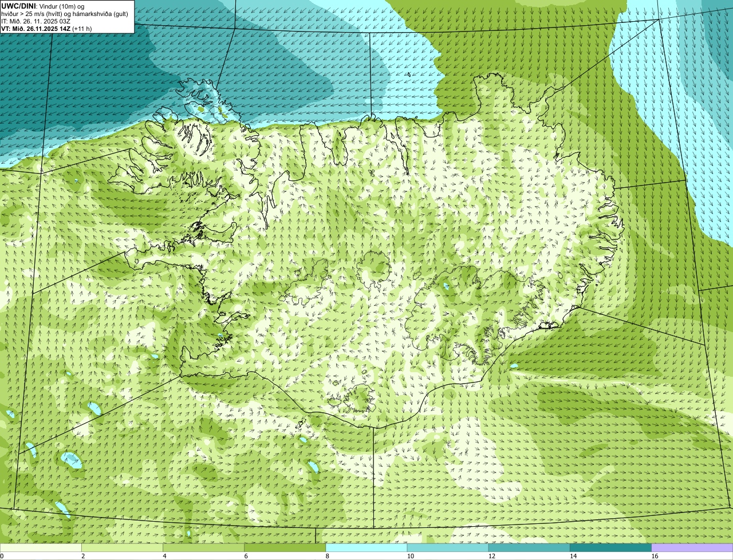The width and height of the screenshot is (733, 560).
Task: Click the 14–16 m/s dark teal legend swatch
Action: [610, 547]
